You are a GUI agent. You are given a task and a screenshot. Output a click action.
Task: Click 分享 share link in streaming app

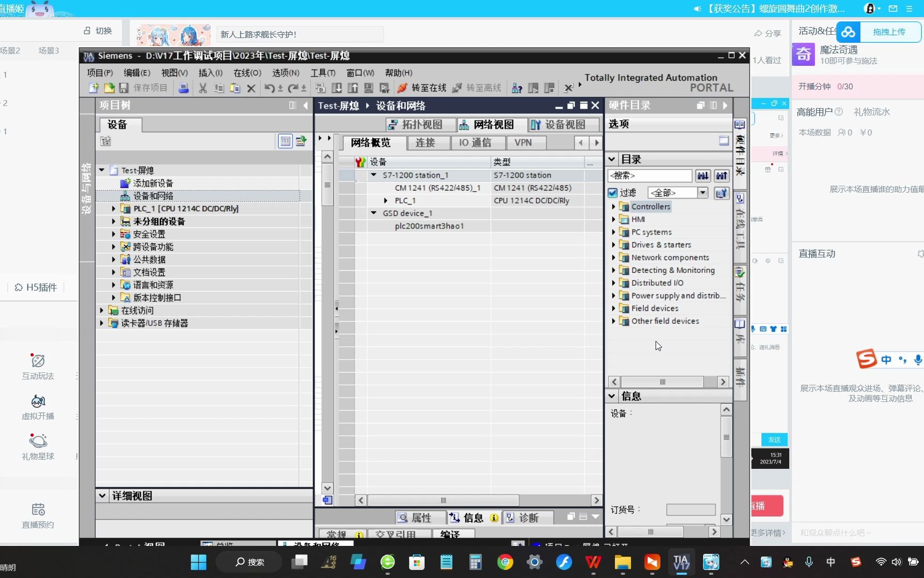(x=767, y=33)
